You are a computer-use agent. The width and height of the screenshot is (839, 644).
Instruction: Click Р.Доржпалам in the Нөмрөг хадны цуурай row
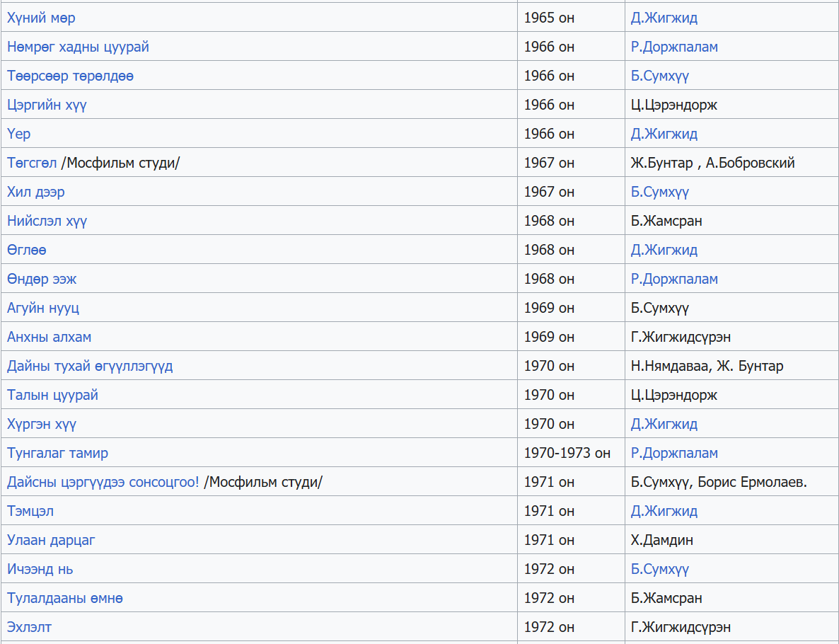click(674, 47)
